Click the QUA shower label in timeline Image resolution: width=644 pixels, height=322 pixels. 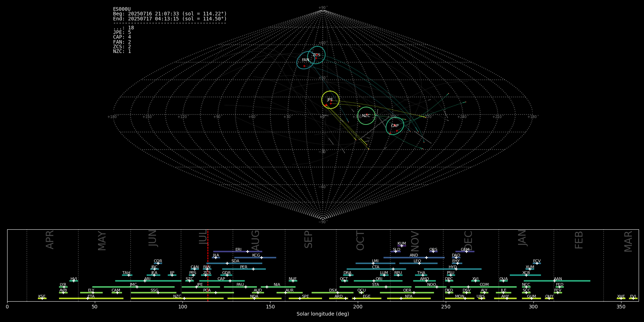[504, 279]
